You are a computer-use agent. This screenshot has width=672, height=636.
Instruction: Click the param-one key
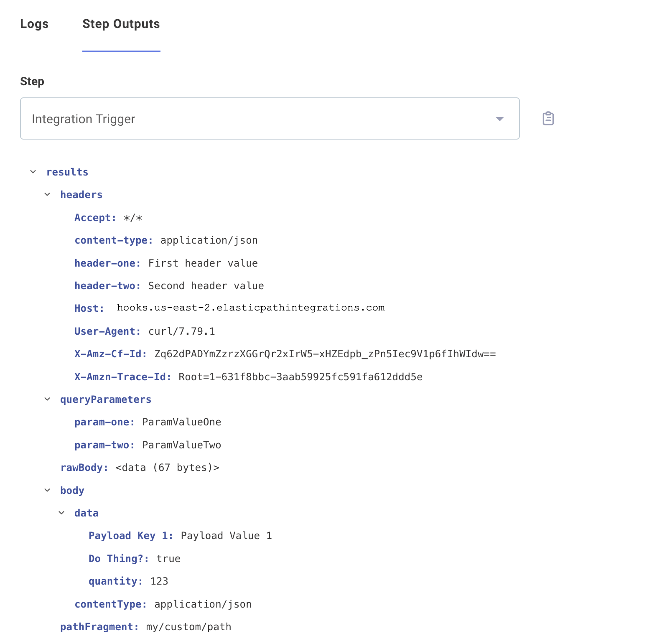click(105, 422)
